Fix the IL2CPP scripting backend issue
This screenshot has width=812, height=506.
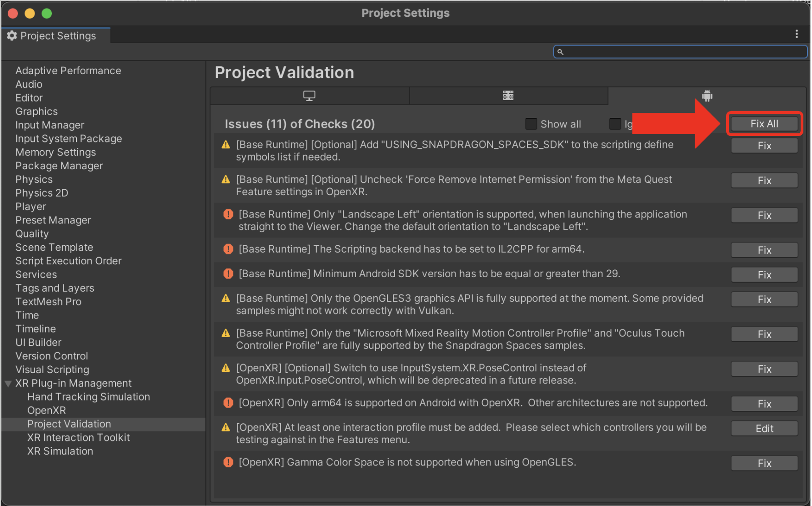(x=764, y=250)
